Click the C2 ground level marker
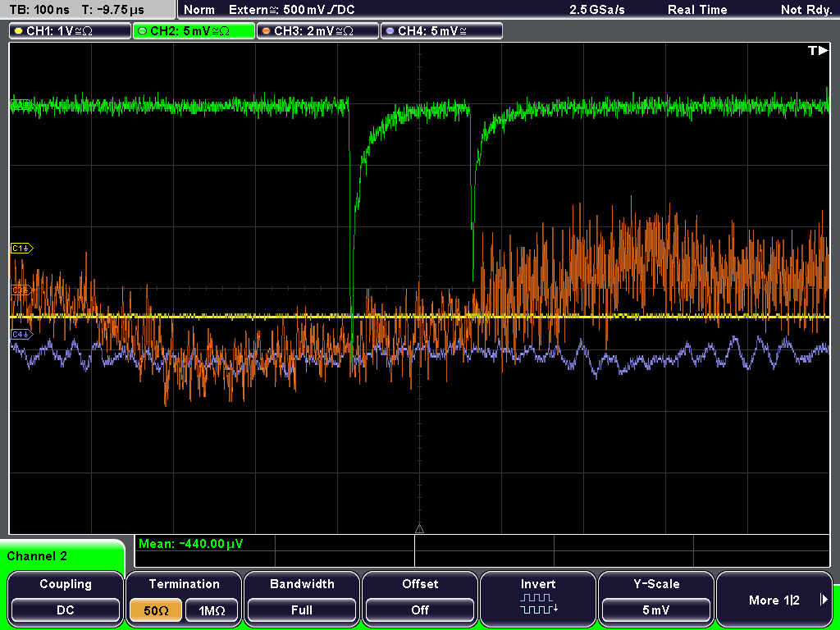This screenshot has height=630, width=840. click(x=21, y=105)
